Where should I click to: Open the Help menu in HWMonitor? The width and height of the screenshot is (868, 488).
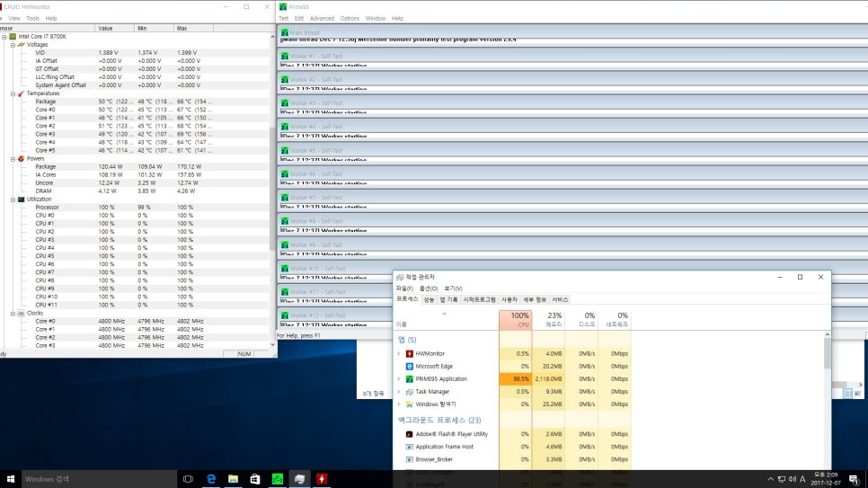point(51,18)
